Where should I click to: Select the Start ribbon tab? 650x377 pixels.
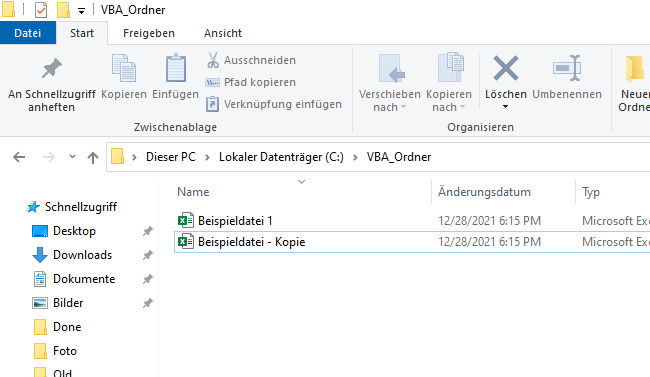click(x=82, y=33)
